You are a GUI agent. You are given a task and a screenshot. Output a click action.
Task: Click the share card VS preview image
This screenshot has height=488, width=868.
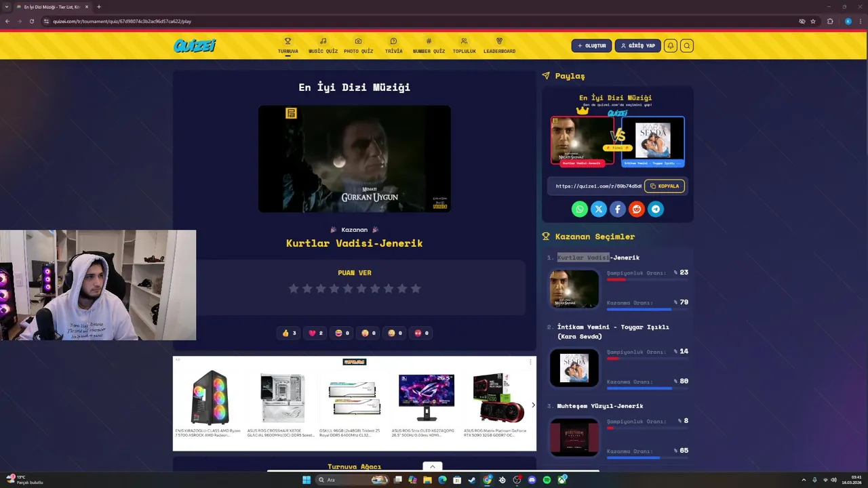coord(618,141)
